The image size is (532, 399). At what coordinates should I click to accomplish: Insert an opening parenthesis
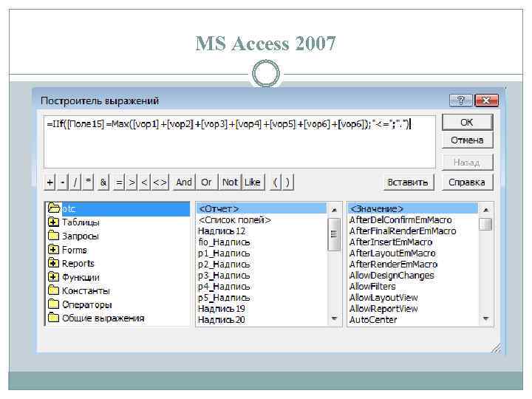tap(275, 183)
